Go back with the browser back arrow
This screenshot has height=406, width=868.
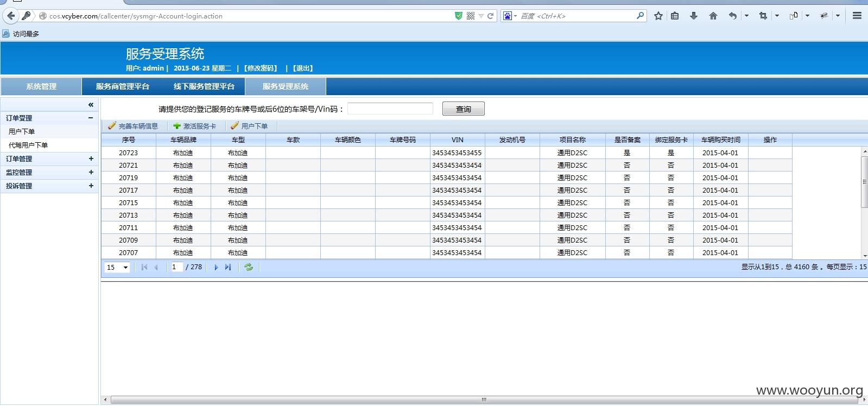pos(11,16)
